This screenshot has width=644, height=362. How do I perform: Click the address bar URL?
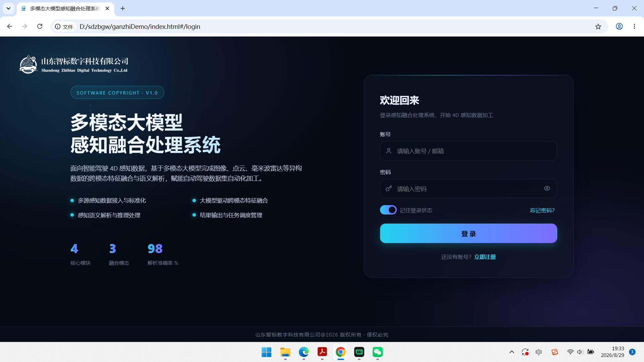click(140, 26)
